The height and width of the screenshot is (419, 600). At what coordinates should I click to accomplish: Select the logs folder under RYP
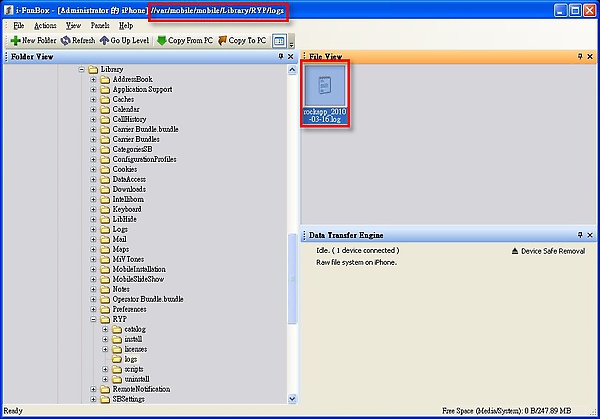pos(130,359)
